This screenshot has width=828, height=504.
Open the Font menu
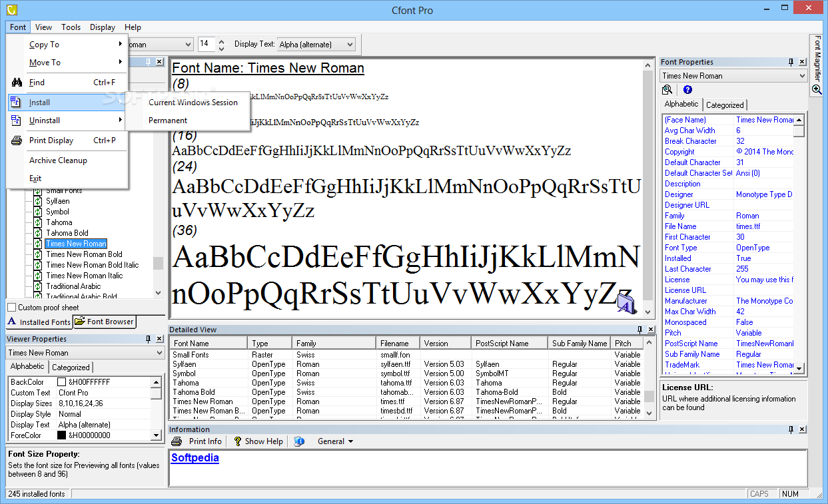coord(18,27)
